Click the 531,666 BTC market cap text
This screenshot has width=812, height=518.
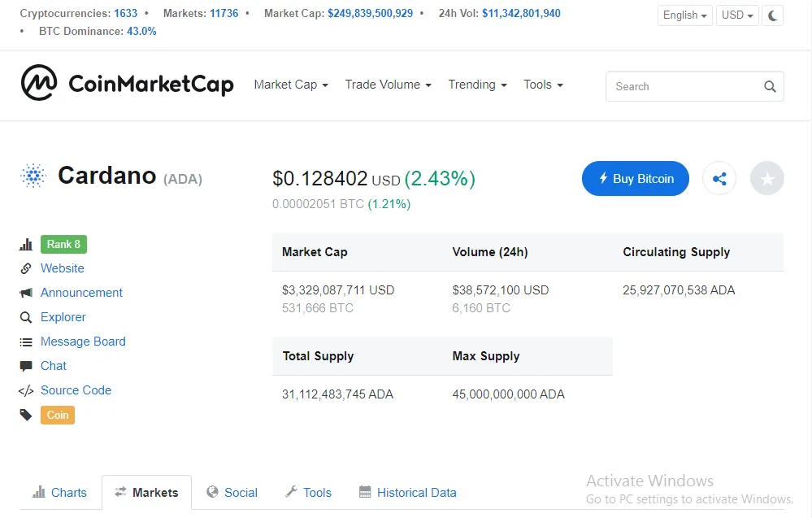(x=318, y=308)
